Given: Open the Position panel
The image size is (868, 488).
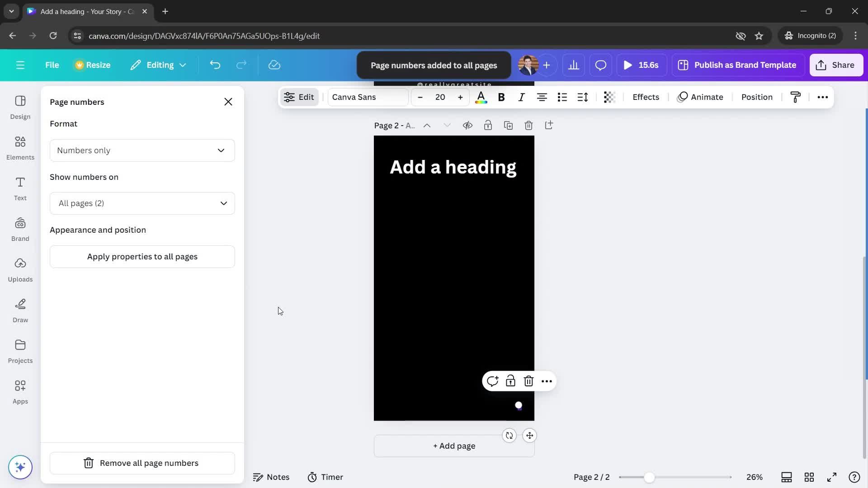Looking at the screenshot, I should coord(760,97).
